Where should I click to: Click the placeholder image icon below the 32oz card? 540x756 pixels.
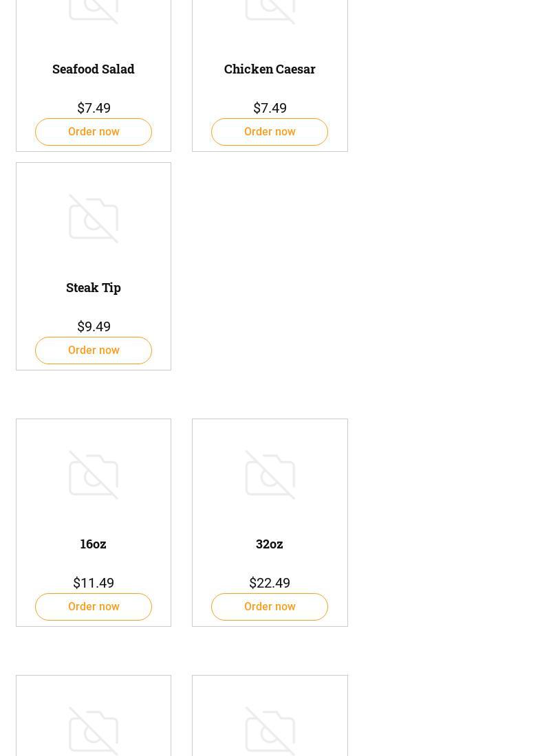coord(270,731)
